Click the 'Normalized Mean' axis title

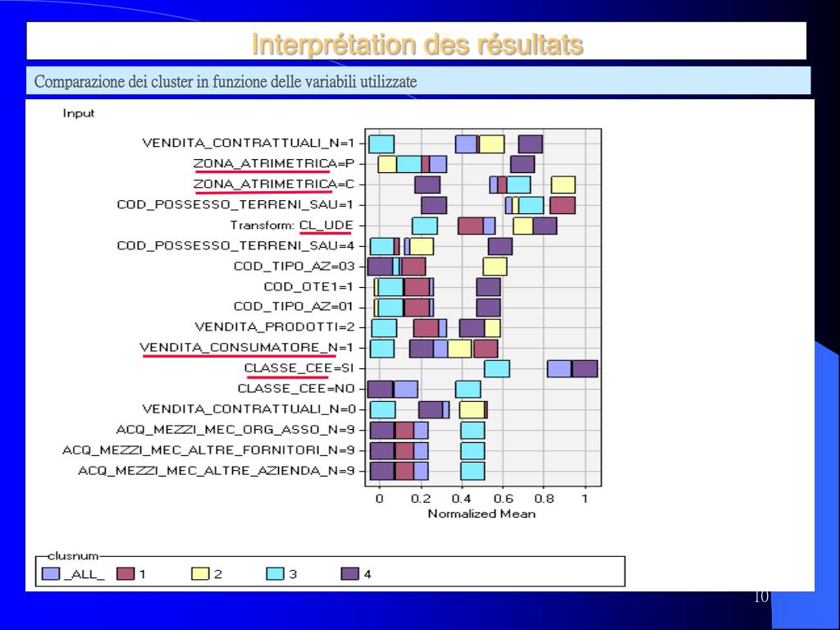pos(482,514)
